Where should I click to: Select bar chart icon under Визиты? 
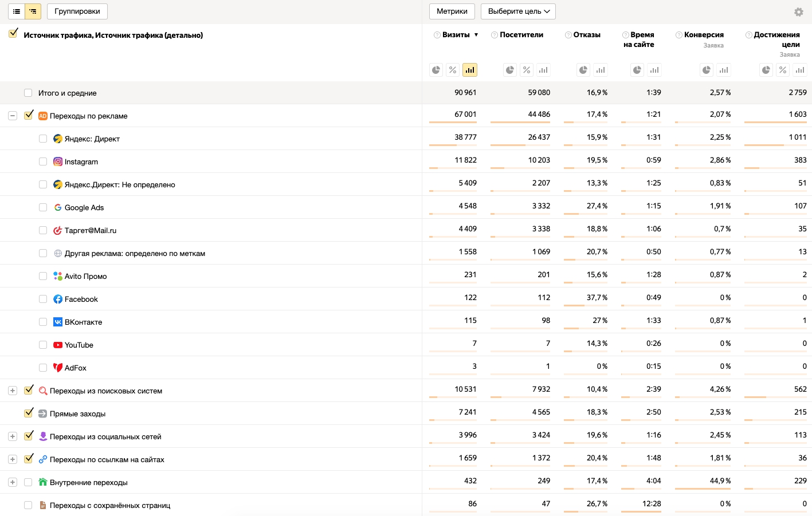(x=470, y=70)
